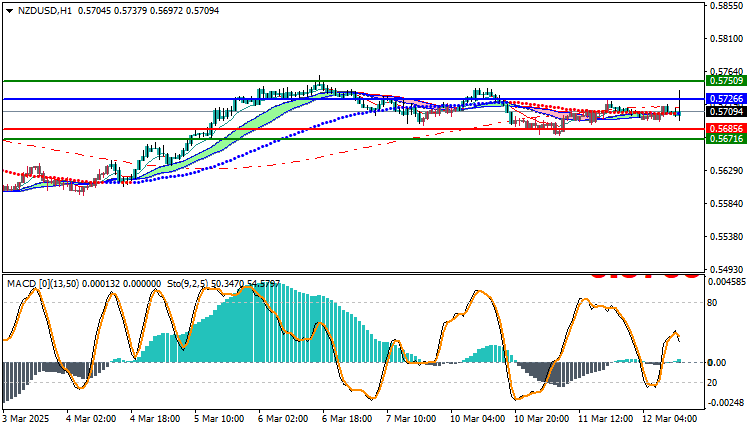Click the -0.00248 indicator scale value
This screenshot has height=430, width=750.
click(x=727, y=403)
